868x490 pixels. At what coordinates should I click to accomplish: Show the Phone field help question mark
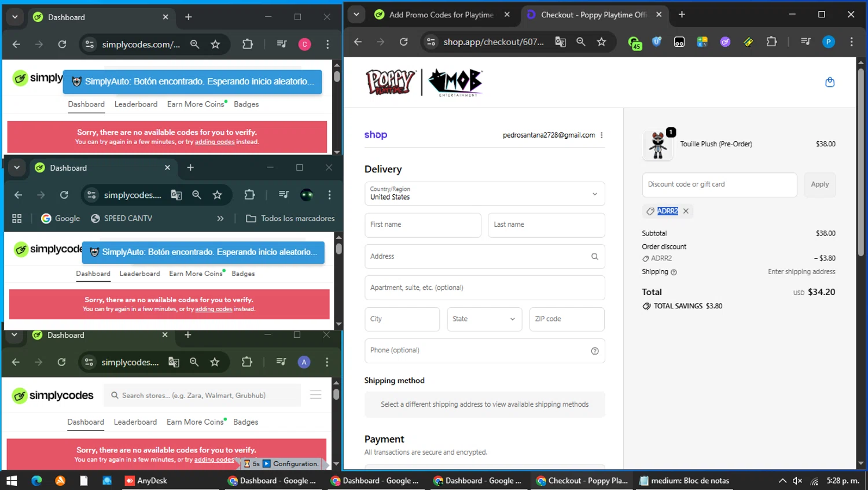click(594, 351)
